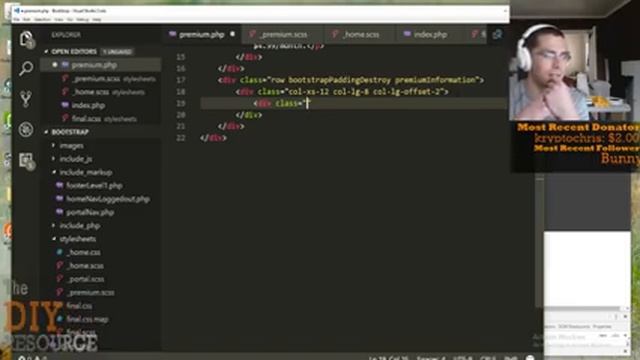Open _home.css in stylesheets folder

(x=83, y=252)
